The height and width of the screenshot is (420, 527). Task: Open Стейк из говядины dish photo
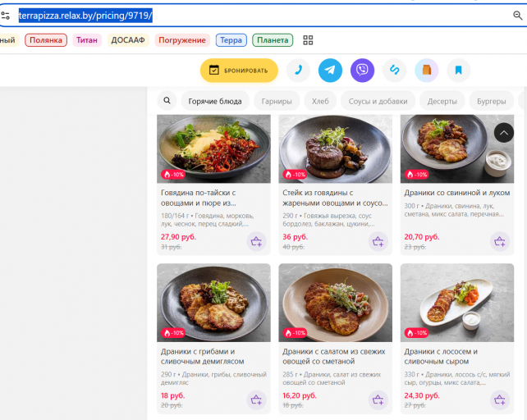336,148
